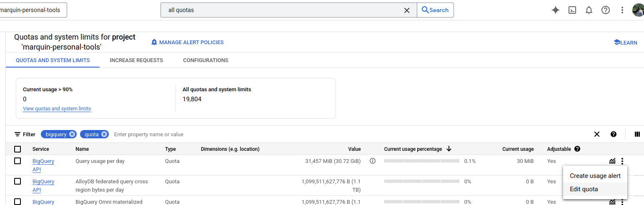644x205 pixels.
Task: Click BigQuery Omni materialized usage bar
Action: 422,202
